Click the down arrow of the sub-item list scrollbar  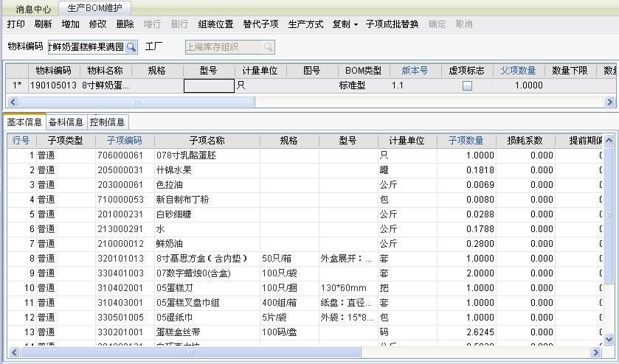pos(609,339)
